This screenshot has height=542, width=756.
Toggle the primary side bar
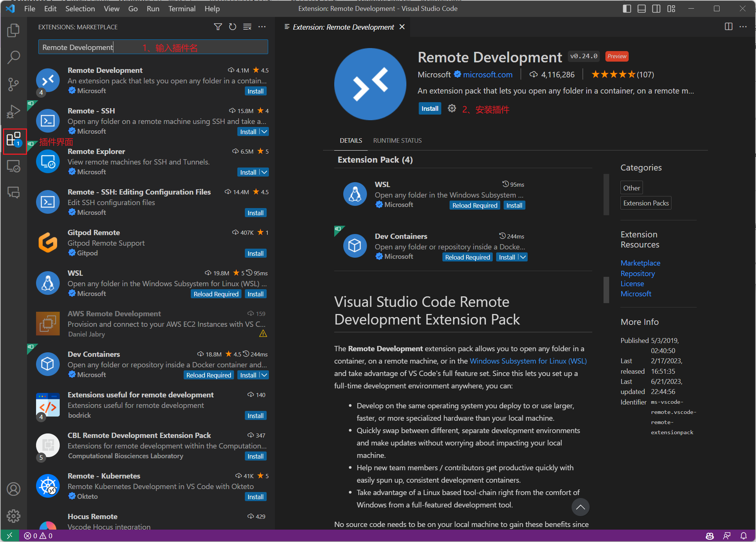(x=627, y=8)
